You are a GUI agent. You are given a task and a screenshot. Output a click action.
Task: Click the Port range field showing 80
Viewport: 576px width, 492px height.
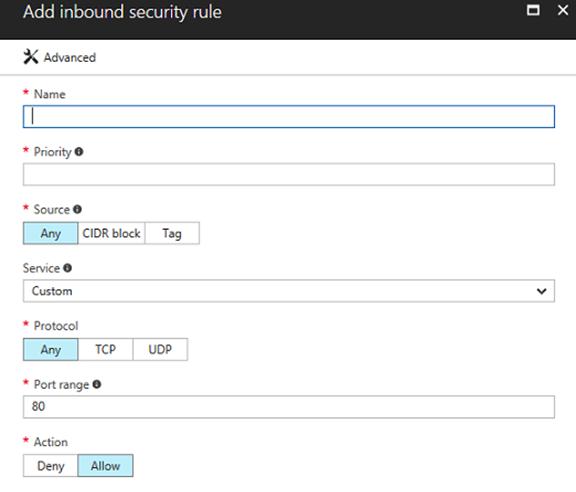coord(289,407)
